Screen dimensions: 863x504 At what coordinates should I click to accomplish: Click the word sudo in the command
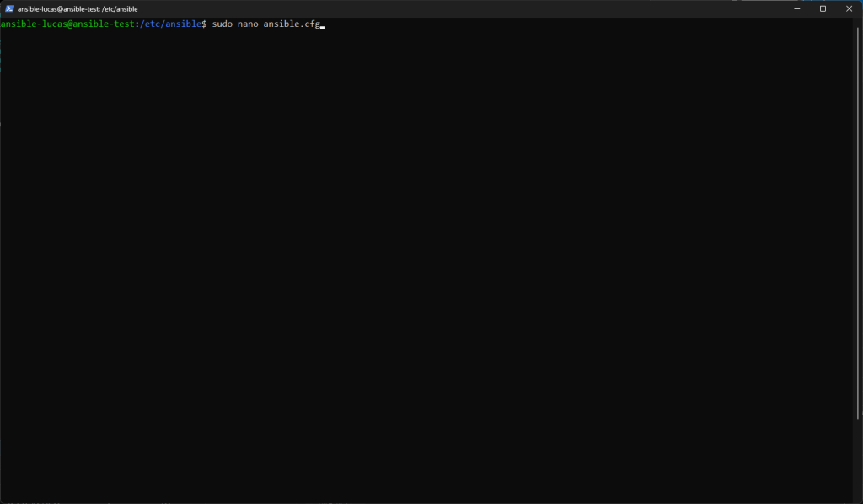click(222, 24)
